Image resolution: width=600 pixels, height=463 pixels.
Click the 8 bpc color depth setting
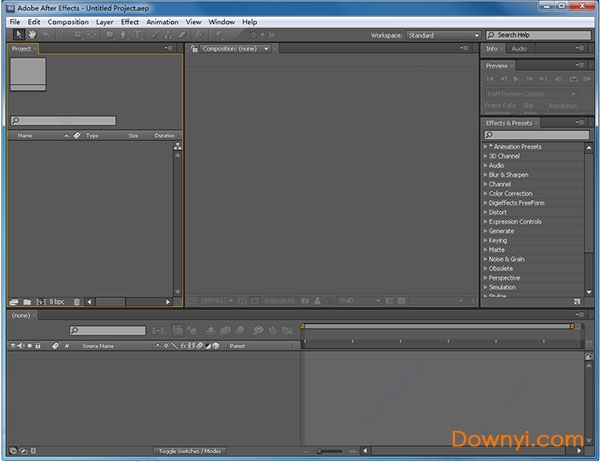click(x=57, y=302)
